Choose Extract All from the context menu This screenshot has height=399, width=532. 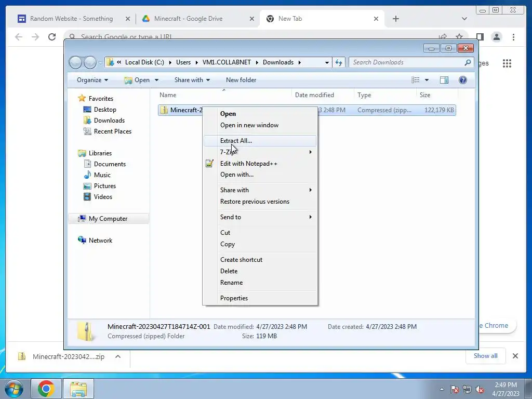pos(260,140)
